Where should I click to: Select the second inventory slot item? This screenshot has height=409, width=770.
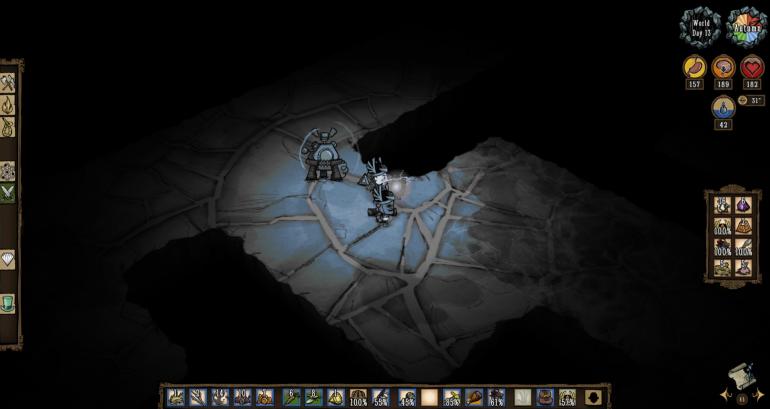198,397
